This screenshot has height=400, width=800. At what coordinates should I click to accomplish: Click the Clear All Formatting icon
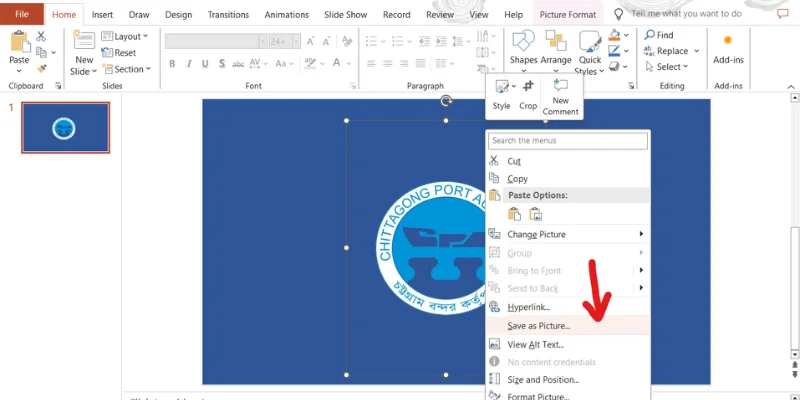click(x=347, y=41)
